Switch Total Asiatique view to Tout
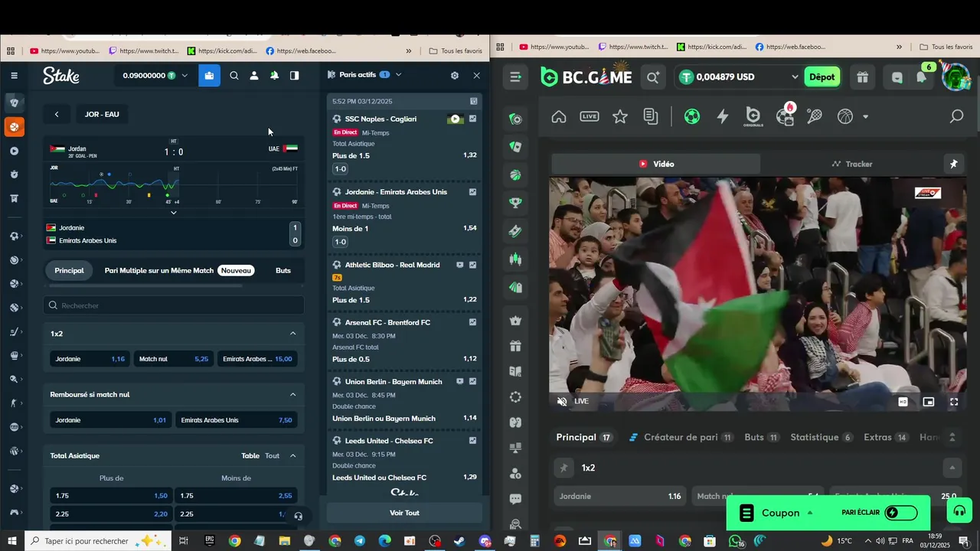This screenshot has height=551, width=980. [x=273, y=456]
